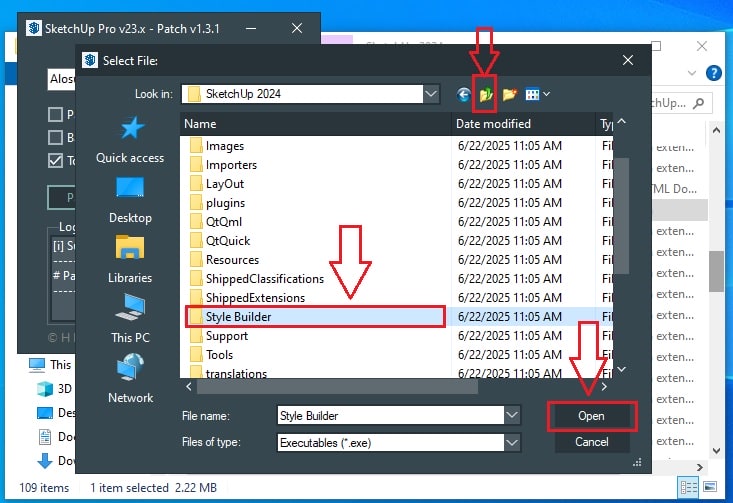This screenshot has height=503, width=733.
Task: Click the file list horizontal scrollbar
Action: 337,387
